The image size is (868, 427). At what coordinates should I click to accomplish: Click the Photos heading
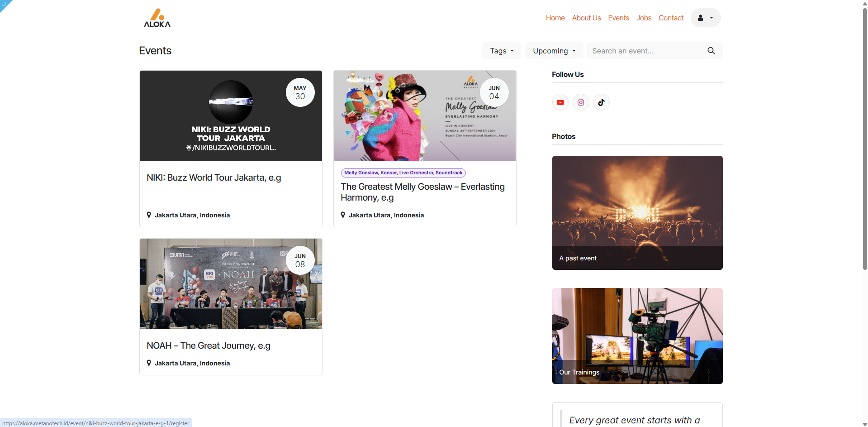click(x=564, y=136)
